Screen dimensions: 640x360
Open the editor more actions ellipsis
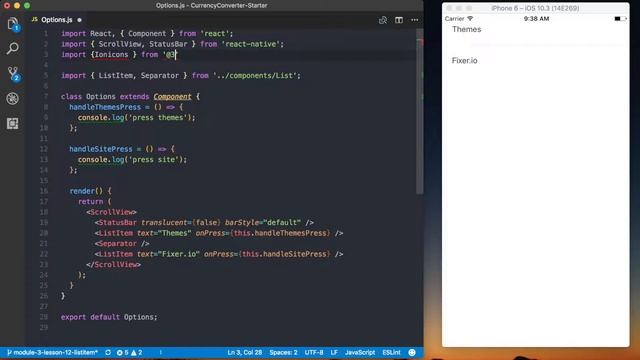pos(415,20)
